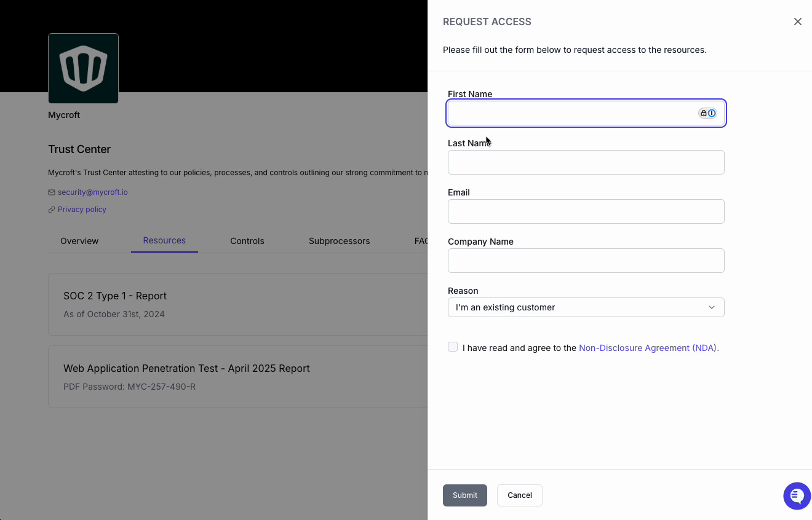
Task: Click the Trust Center heading
Action: (x=79, y=149)
